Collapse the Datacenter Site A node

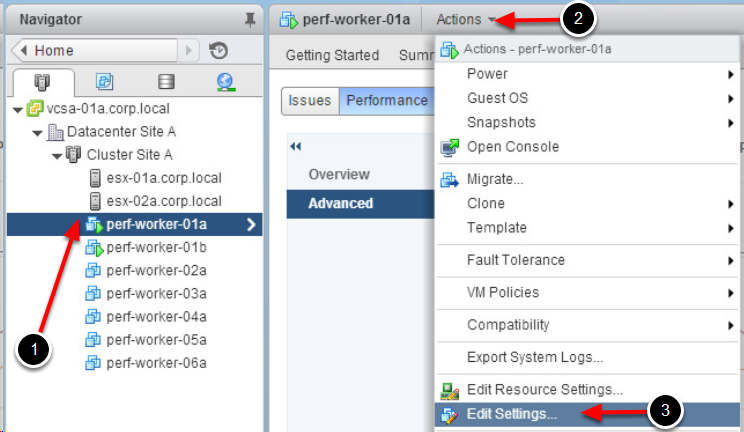[37, 133]
